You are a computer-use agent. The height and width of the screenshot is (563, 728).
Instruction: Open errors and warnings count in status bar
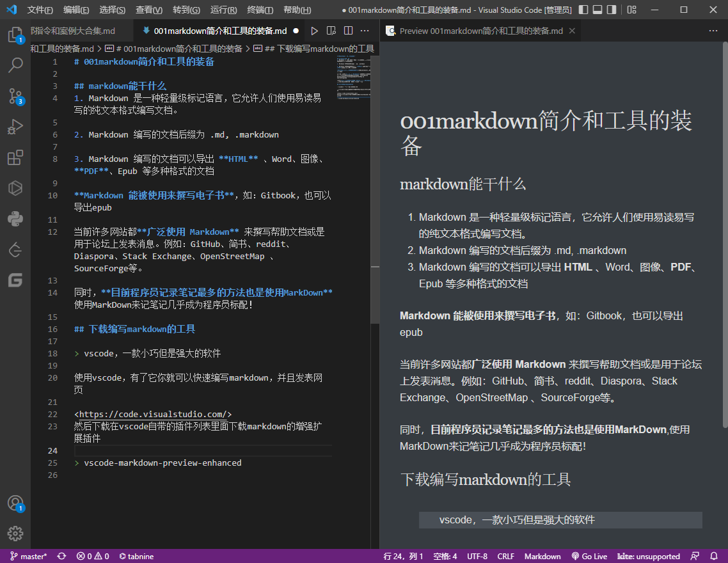(x=93, y=556)
